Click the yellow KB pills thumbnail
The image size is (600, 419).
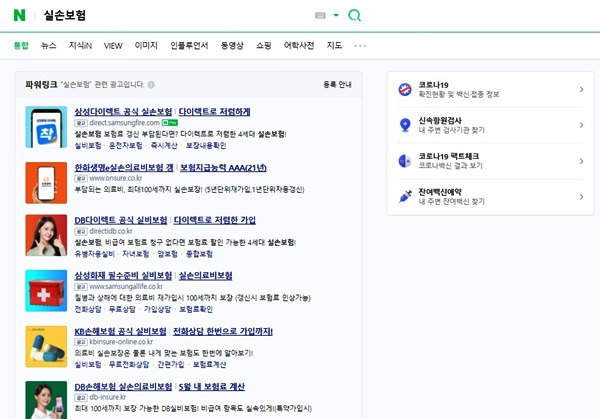pos(46,347)
